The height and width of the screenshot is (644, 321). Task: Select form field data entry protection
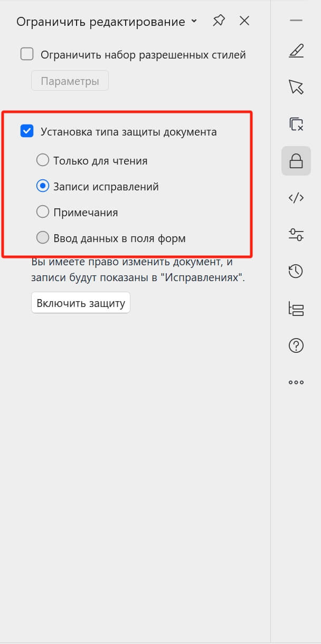43,237
